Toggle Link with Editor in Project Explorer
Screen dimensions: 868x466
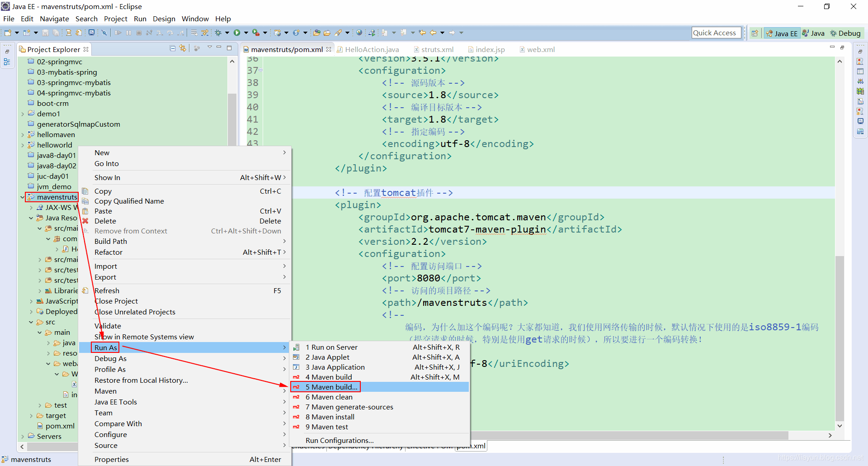(183, 48)
